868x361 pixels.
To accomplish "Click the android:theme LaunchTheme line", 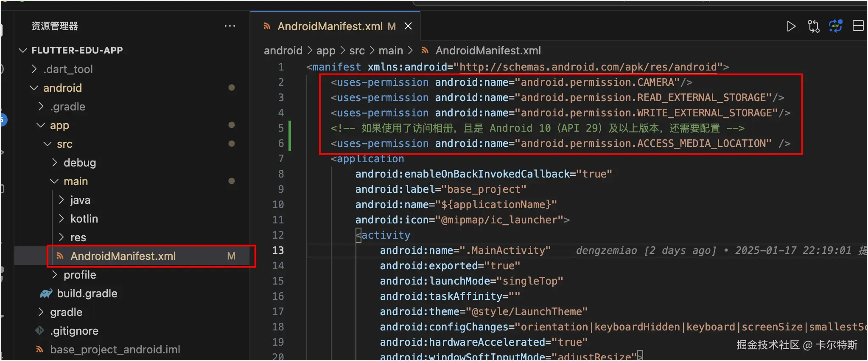I will click(484, 312).
